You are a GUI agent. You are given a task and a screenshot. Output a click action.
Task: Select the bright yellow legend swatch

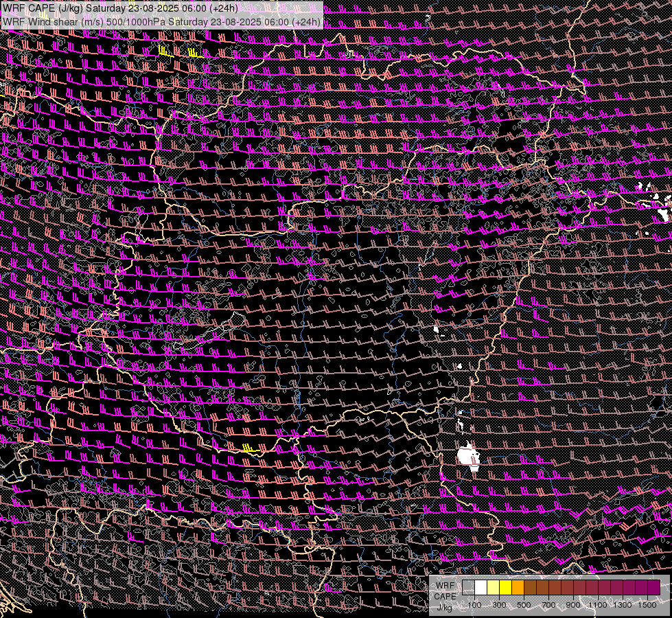506,587
